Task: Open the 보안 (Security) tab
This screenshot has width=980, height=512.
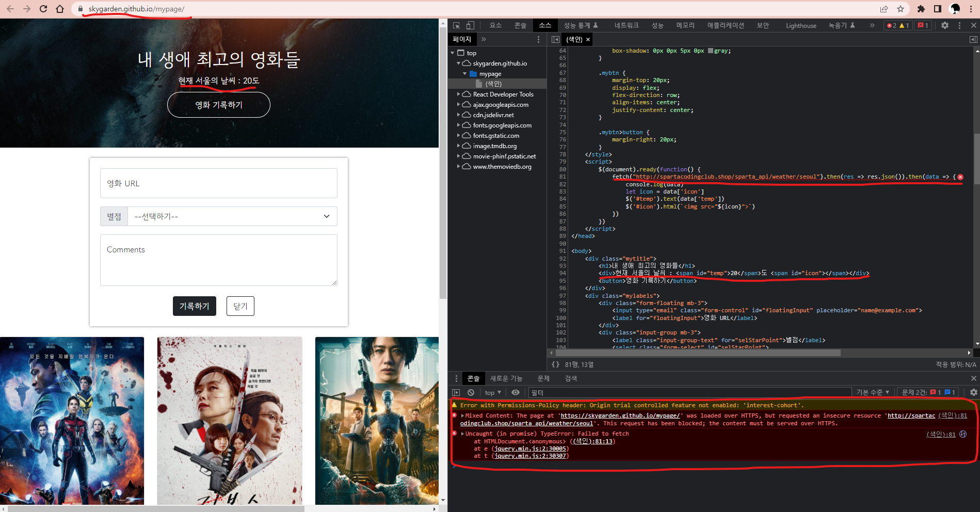Action: (x=763, y=25)
